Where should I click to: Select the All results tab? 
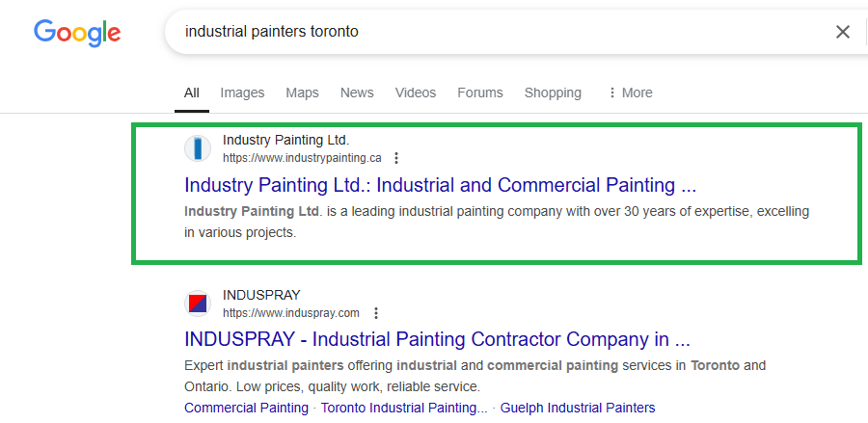point(192,93)
